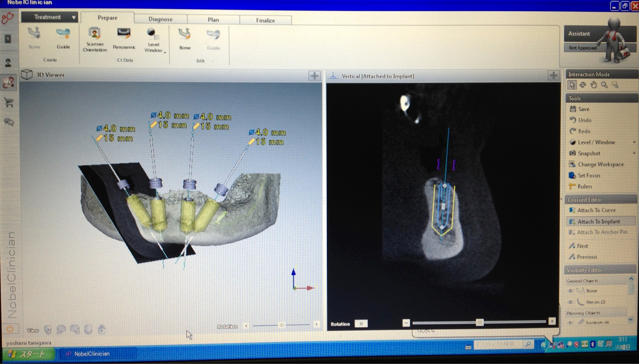This screenshot has height=364, width=639.
Task: Open the shopping cart sidebar icon
Action: tap(9, 103)
